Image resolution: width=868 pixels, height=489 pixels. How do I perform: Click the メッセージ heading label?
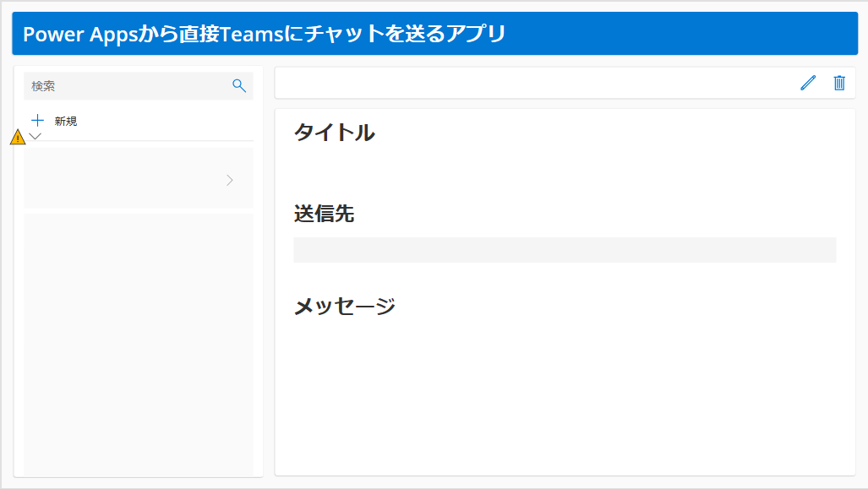[x=344, y=306]
